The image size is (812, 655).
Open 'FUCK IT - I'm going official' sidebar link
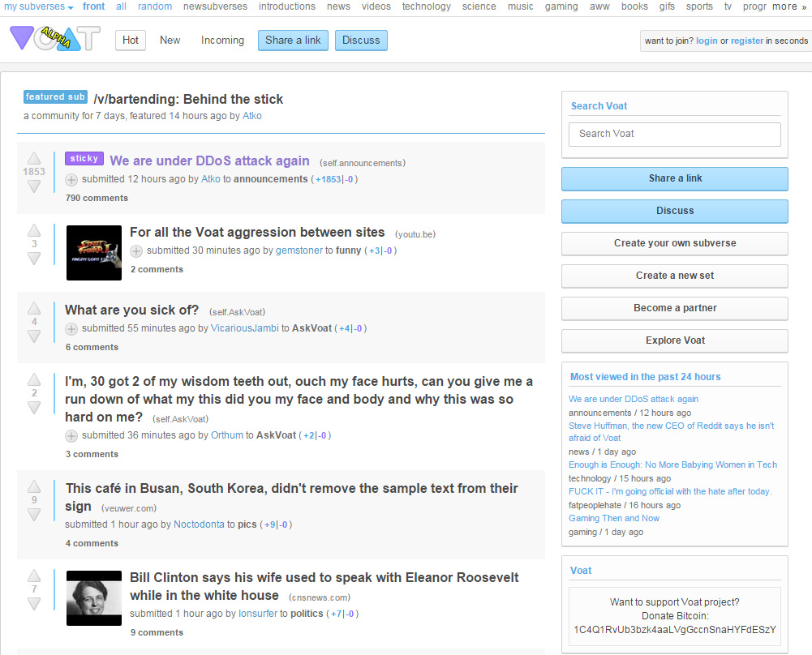click(670, 492)
